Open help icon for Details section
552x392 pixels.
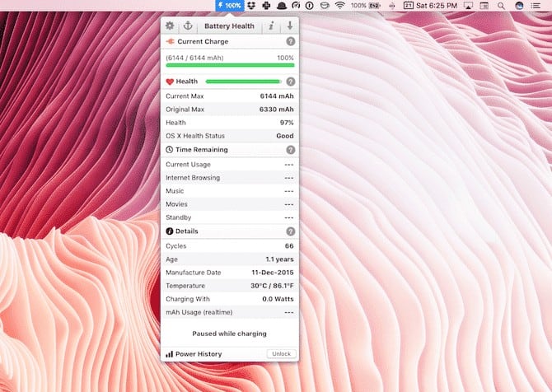(x=290, y=231)
